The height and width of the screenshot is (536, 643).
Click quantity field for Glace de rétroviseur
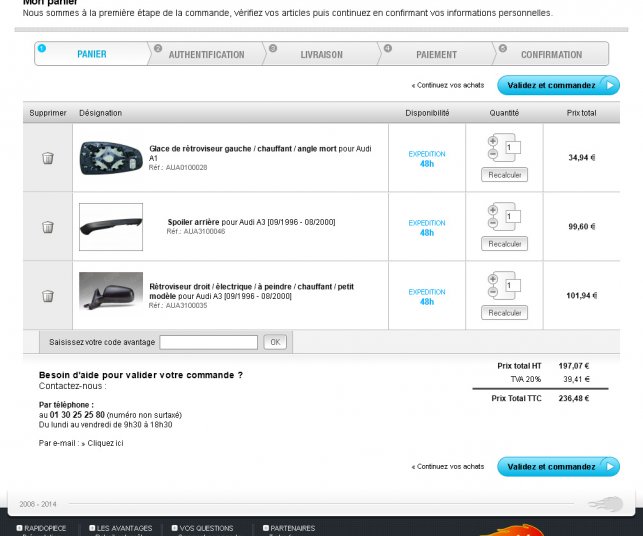click(513, 147)
